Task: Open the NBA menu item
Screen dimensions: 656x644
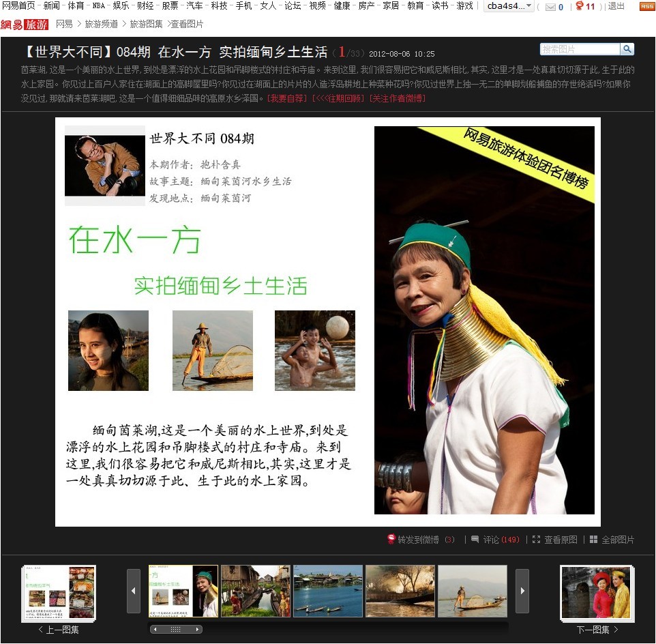Action: point(99,6)
